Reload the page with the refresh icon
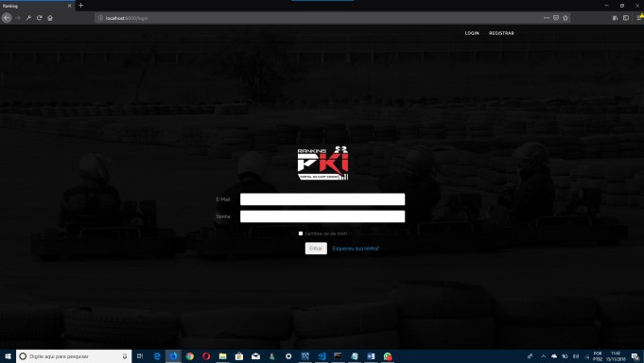Image resolution: width=644 pixels, height=363 pixels. click(40, 18)
